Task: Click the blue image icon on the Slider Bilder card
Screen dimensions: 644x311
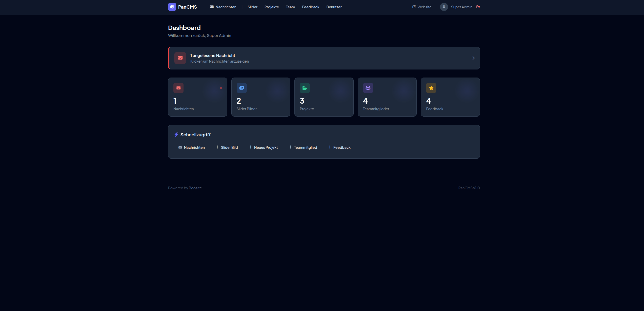Action: pyautogui.click(x=241, y=88)
